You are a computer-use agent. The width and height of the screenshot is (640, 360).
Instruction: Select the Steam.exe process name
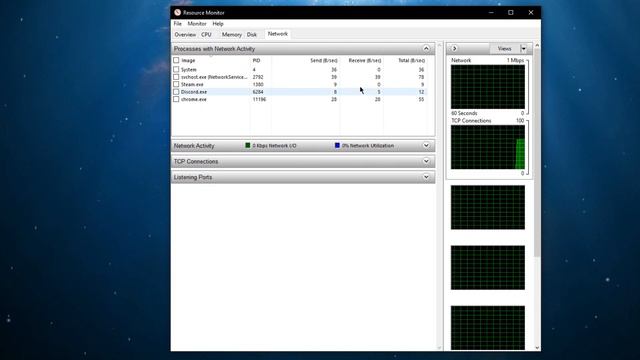click(192, 84)
